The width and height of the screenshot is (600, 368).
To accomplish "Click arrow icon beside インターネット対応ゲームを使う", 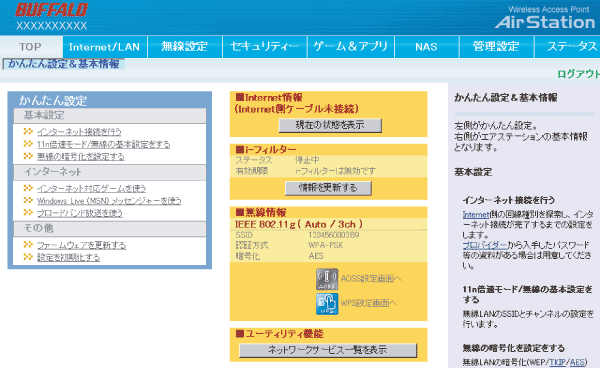I will (28, 188).
